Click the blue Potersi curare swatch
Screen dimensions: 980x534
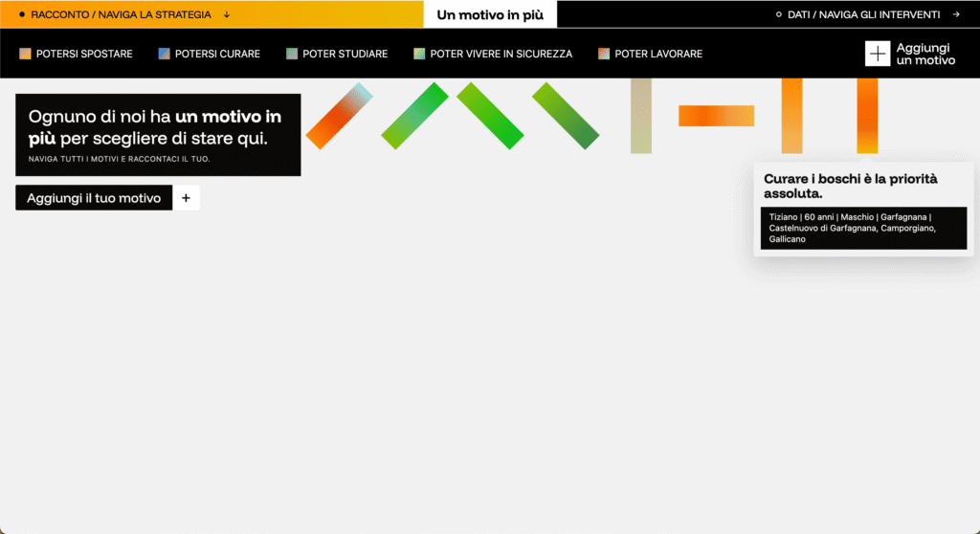pos(165,54)
